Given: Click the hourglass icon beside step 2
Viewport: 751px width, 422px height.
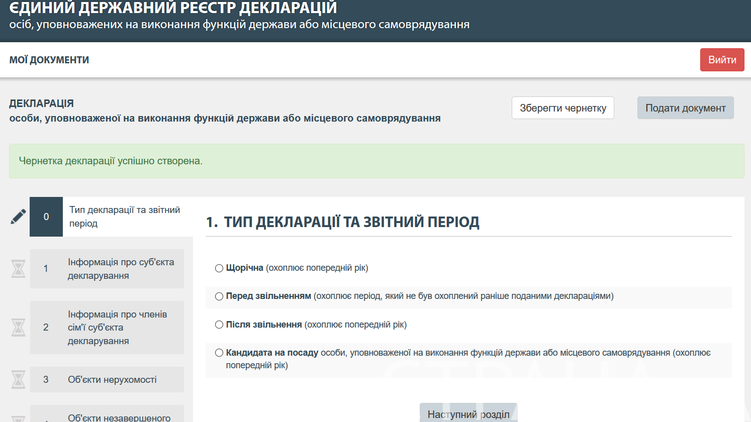Looking at the screenshot, I should [17, 327].
